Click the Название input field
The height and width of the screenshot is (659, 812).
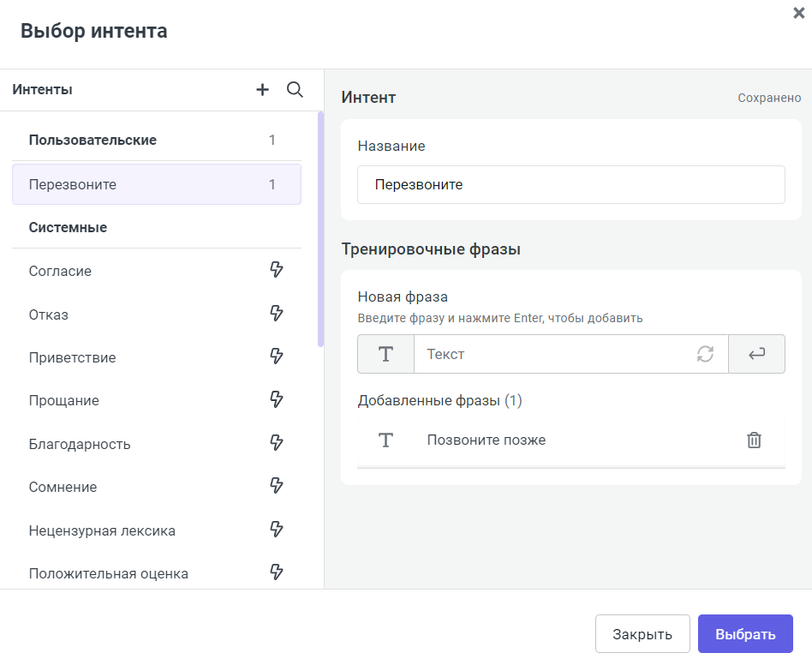[571, 184]
